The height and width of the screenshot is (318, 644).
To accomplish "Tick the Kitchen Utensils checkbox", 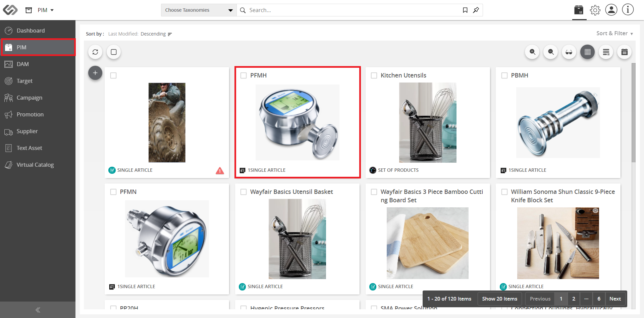I will click(374, 75).
